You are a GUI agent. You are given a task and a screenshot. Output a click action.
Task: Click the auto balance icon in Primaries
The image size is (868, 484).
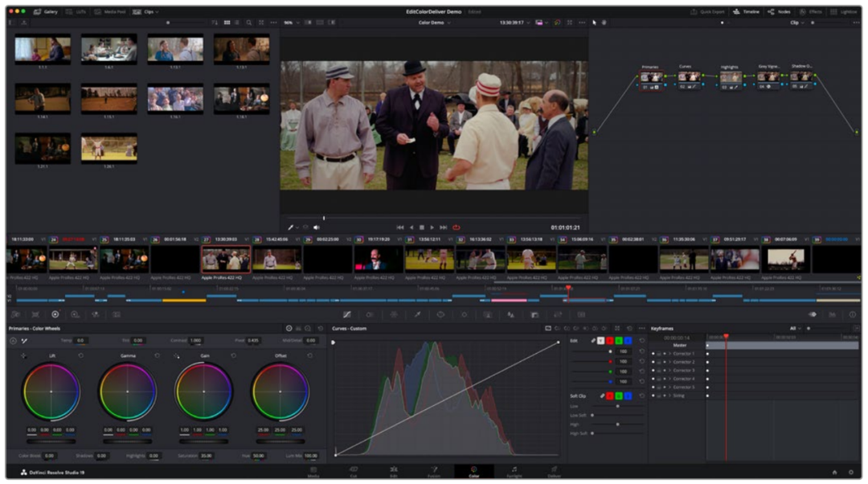click(14, 341)
